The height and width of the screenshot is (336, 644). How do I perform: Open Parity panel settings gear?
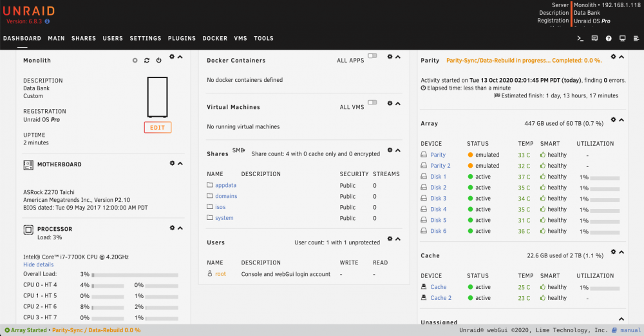[x=613, y=57]
